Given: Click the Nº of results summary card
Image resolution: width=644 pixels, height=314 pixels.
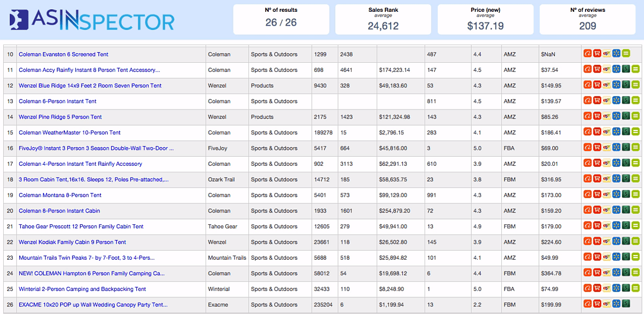Looking at the screenshot, I should coord(281,19).
